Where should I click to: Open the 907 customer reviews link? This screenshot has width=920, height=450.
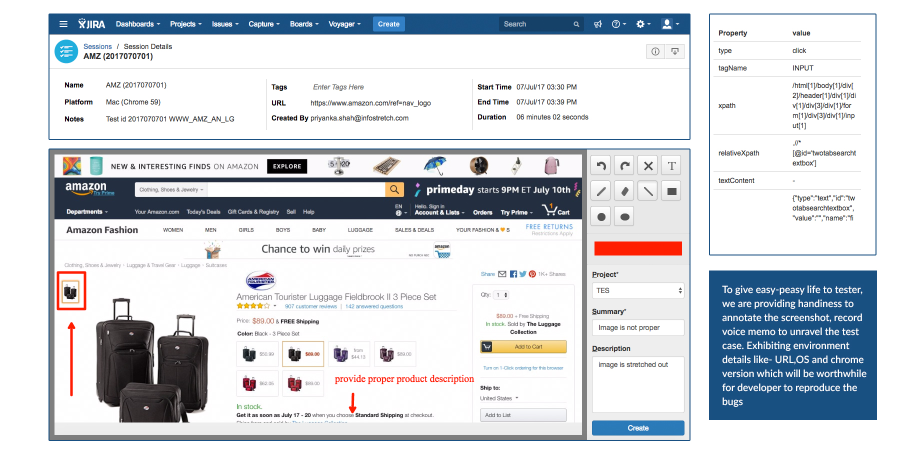[311, 306]
